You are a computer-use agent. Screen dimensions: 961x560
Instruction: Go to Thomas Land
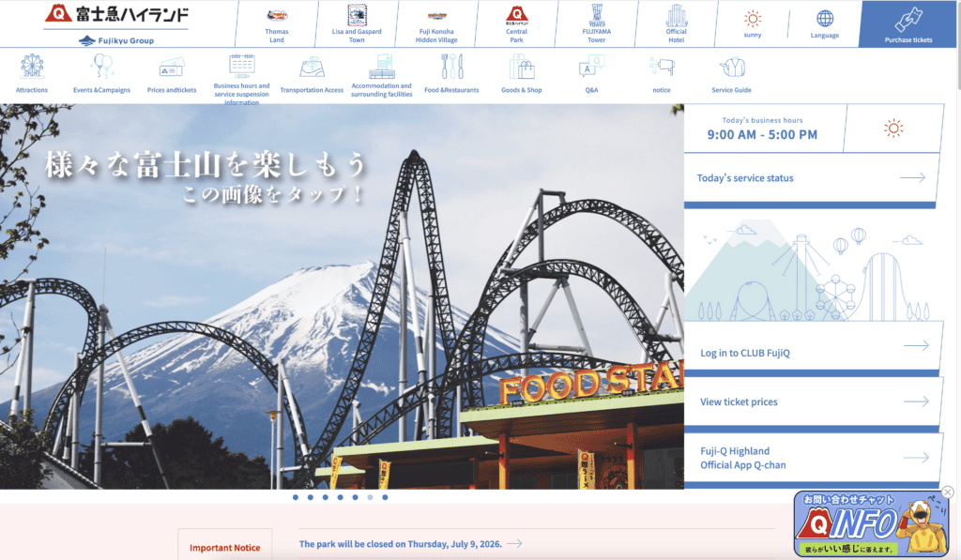(x=277, y=25)
